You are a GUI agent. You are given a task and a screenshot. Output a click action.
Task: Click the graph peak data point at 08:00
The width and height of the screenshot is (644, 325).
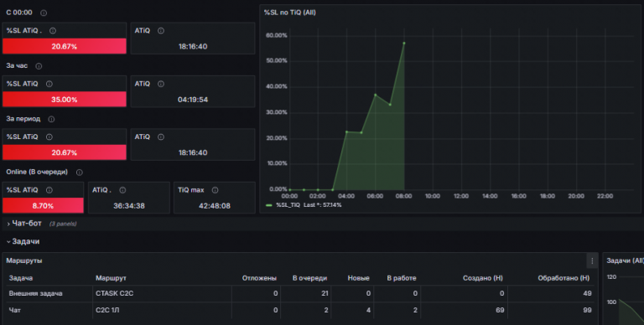pyautogui.click(x=404, y=43)
